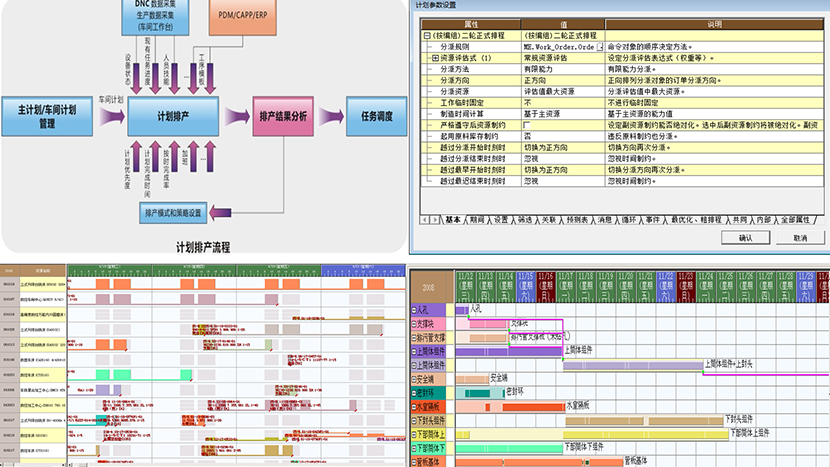Screen dimensions: 830x467
Task: Open the 分派规则 value dropdown button
Action: [x=601, y=47]
